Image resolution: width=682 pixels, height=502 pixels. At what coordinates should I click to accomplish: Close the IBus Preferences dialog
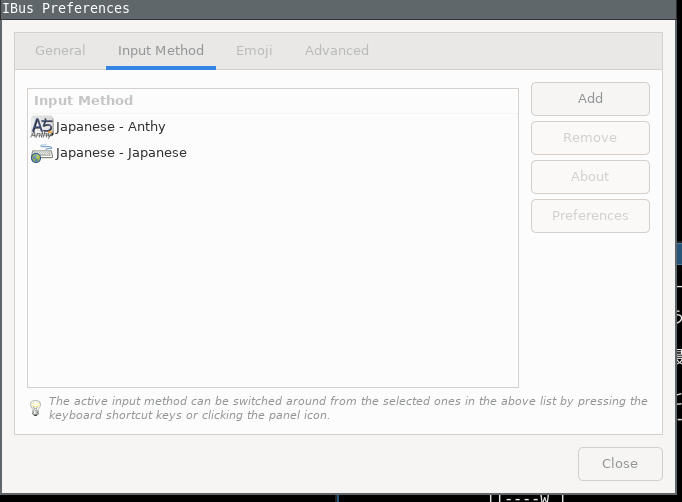(620, 464)
